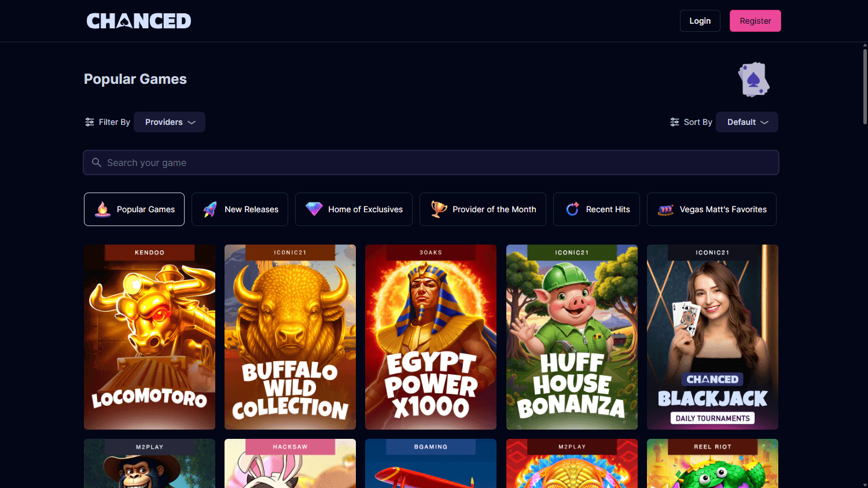Screen dimensions: 868x488
Task: Switch to the New Releases tab
Action: [240, 209]
